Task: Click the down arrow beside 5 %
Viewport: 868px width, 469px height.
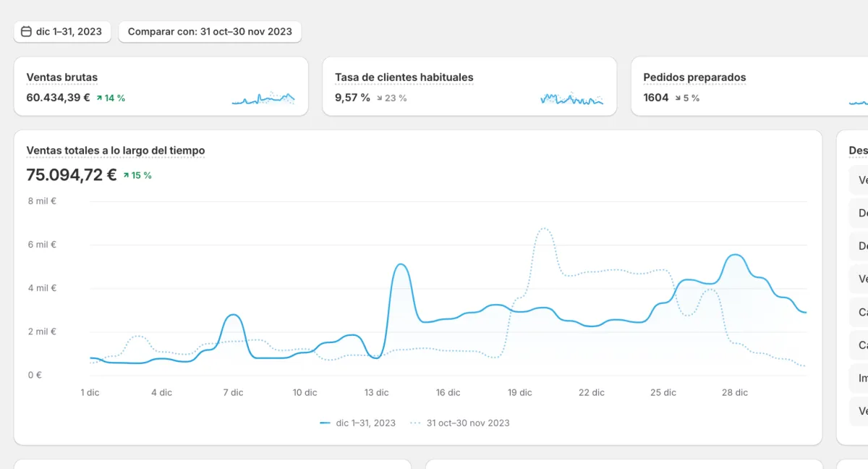Action: (678, 98)
